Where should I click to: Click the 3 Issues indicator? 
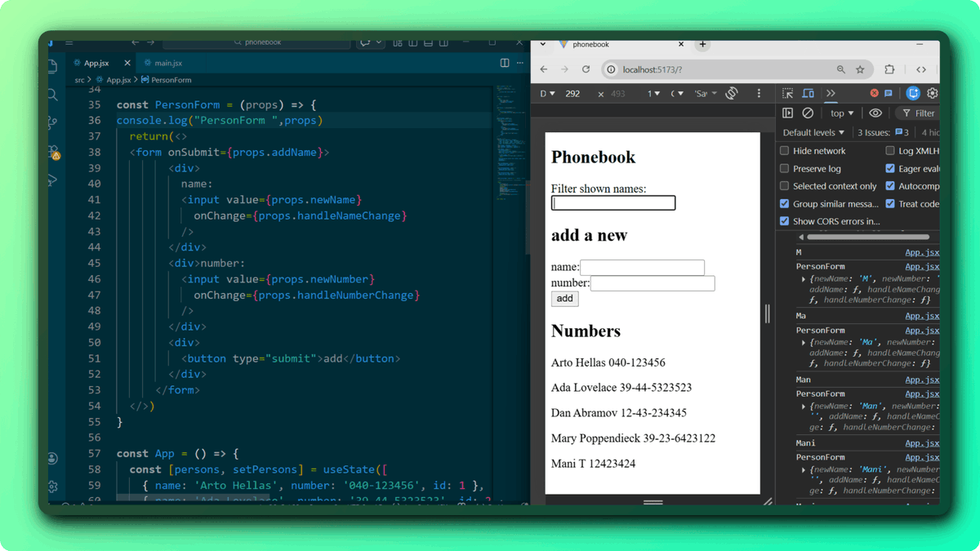[x=883, y=132]
